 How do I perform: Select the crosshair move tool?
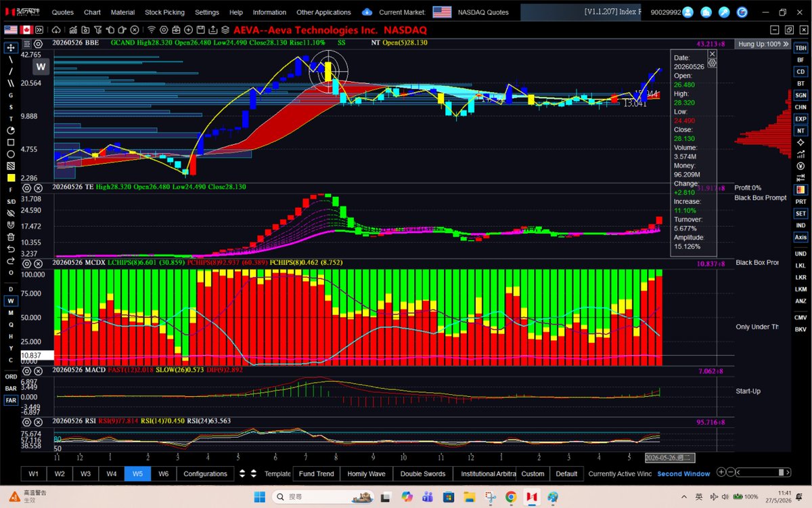coord(11,48)
